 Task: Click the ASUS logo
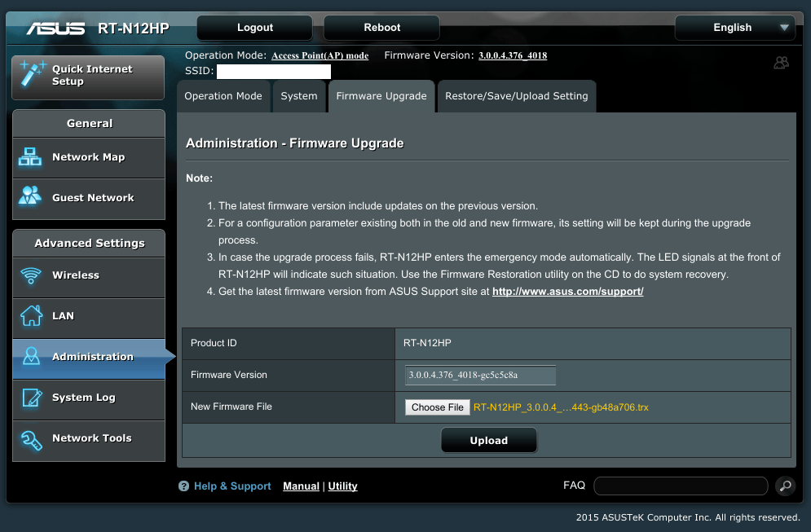click(x=56, y=28)
